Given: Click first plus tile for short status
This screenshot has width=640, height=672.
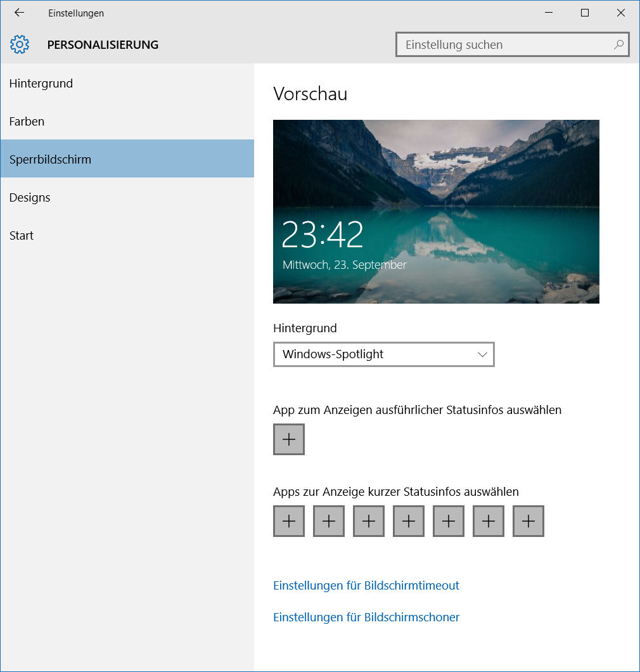Looking at the screenshot, I should (289, 521).
